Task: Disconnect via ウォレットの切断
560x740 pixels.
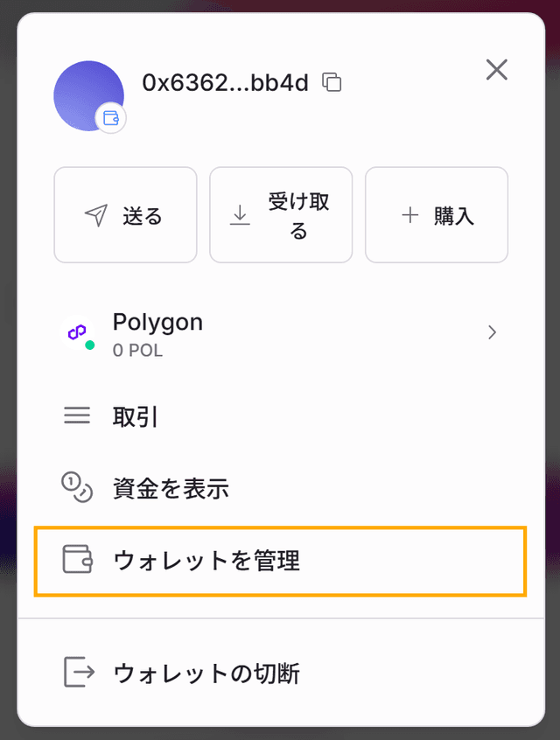Action: coord(210,672)
